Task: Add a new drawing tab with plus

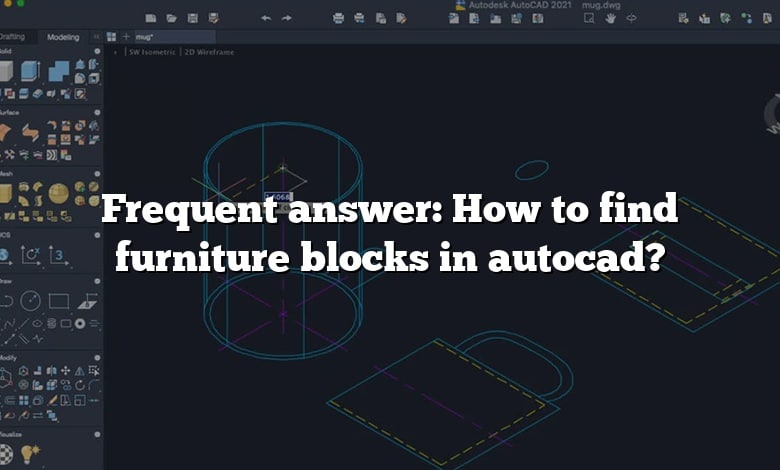Action: [126, 37]
